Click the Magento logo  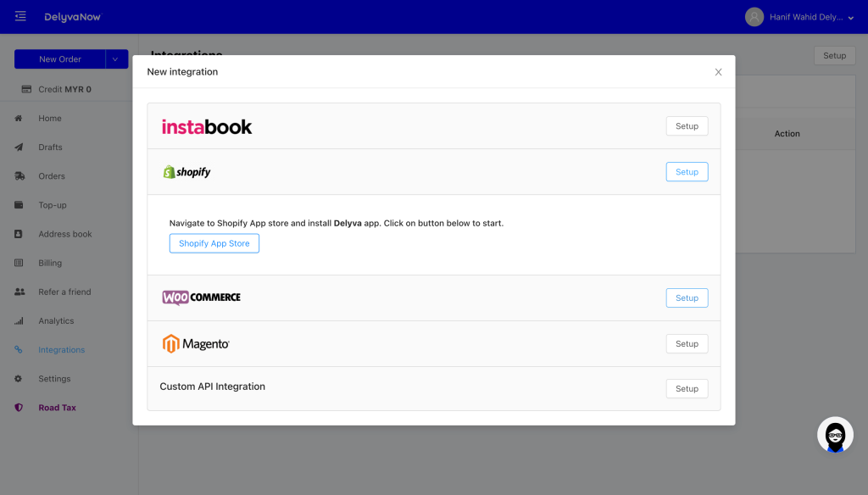tap(196, 344)
